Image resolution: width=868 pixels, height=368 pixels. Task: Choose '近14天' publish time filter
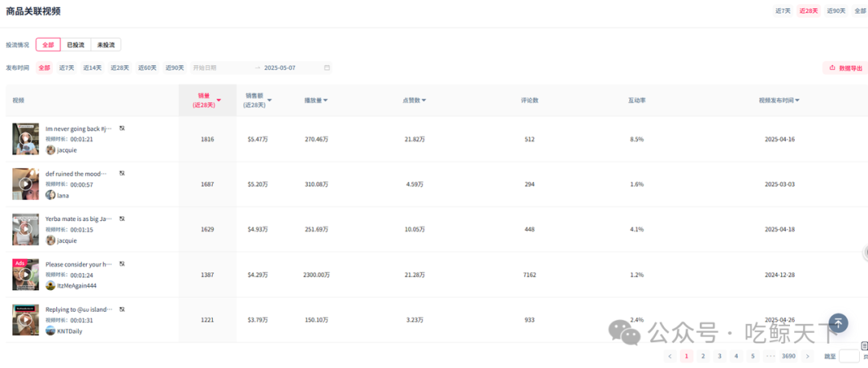pyautogui.click(x=92, y=67)
